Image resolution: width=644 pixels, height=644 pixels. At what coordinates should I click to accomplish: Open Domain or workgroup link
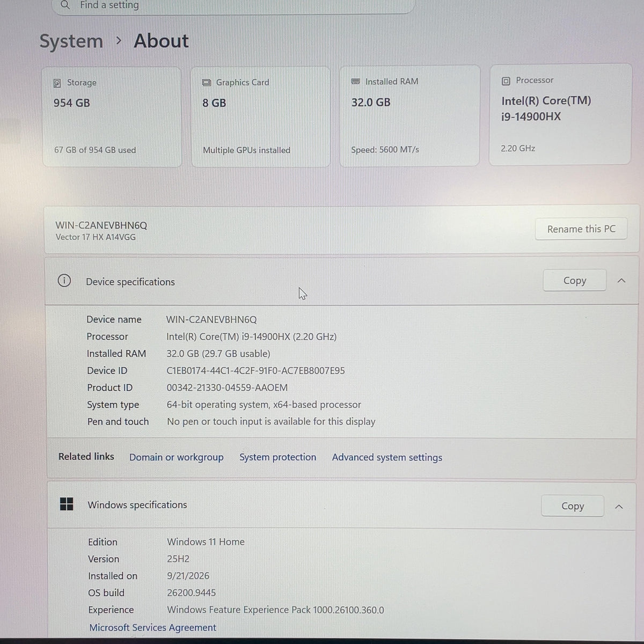coord(177,457)
